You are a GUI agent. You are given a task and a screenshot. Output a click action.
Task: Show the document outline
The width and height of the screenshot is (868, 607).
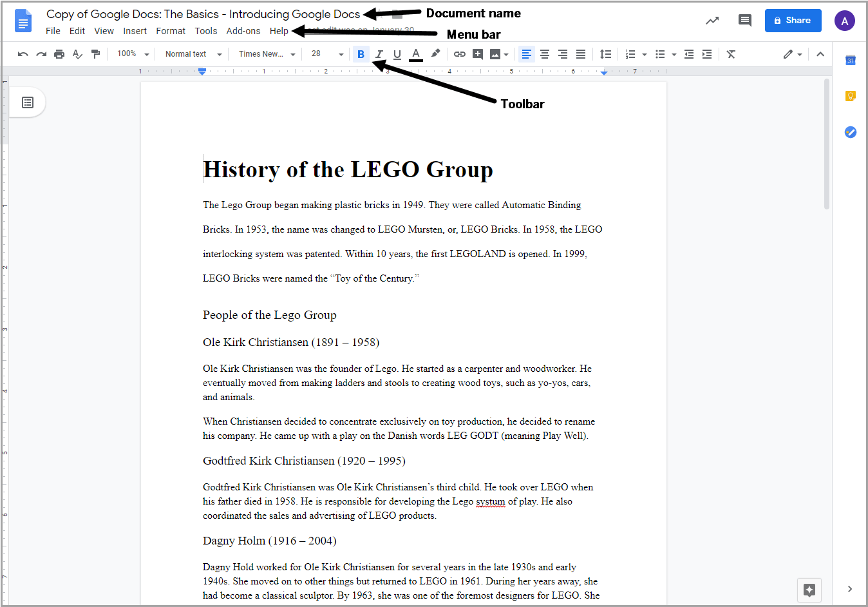coord(28,102)
